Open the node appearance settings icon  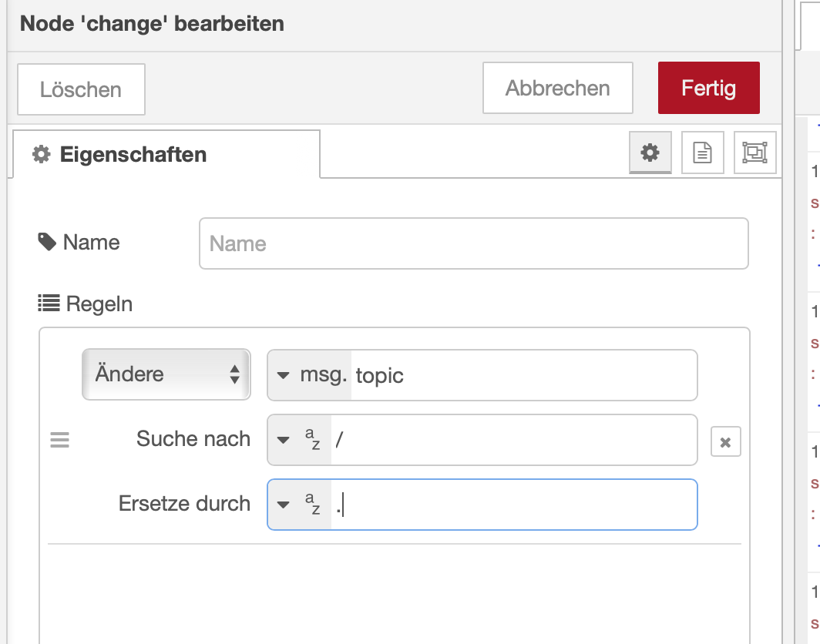pyautogui.click(x=754, y=153)
